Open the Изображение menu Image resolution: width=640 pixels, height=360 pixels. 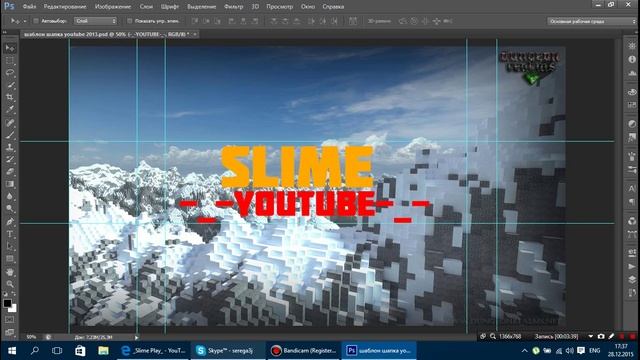tap(113, 7)
